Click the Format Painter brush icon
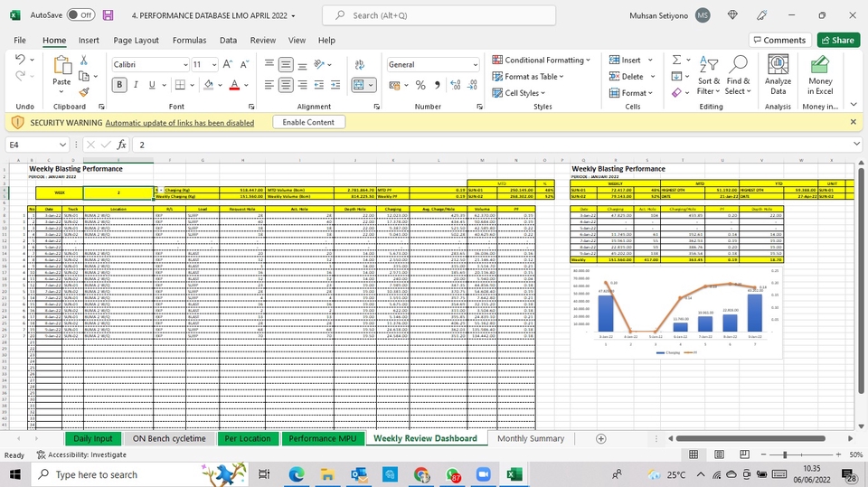 click(x=84, y=92)
